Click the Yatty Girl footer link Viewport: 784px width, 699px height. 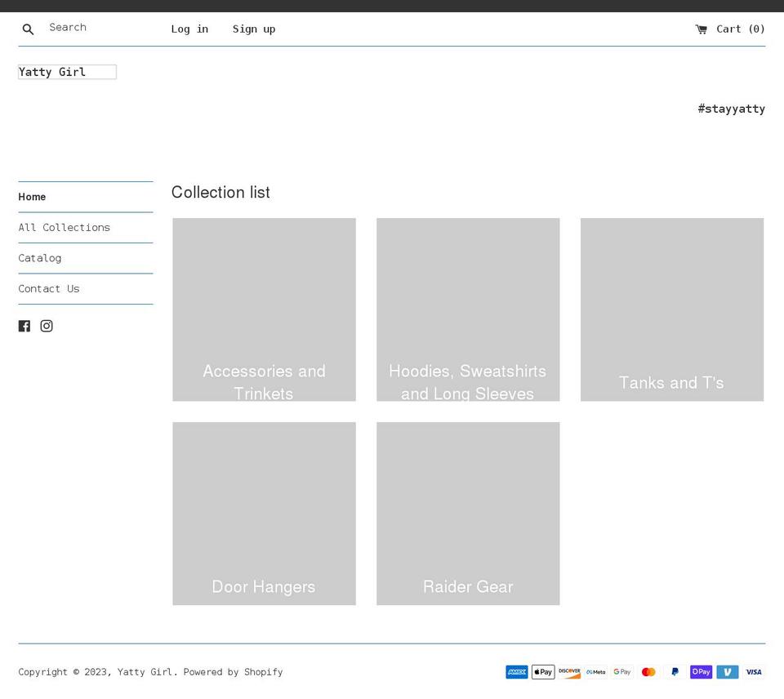[x=145, y=672]
